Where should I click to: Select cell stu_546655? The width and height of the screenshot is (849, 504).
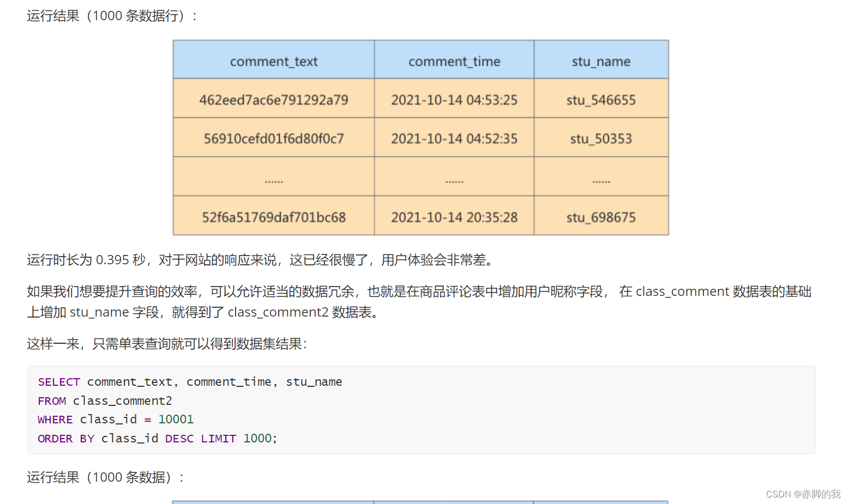click(x=601, y=99)
